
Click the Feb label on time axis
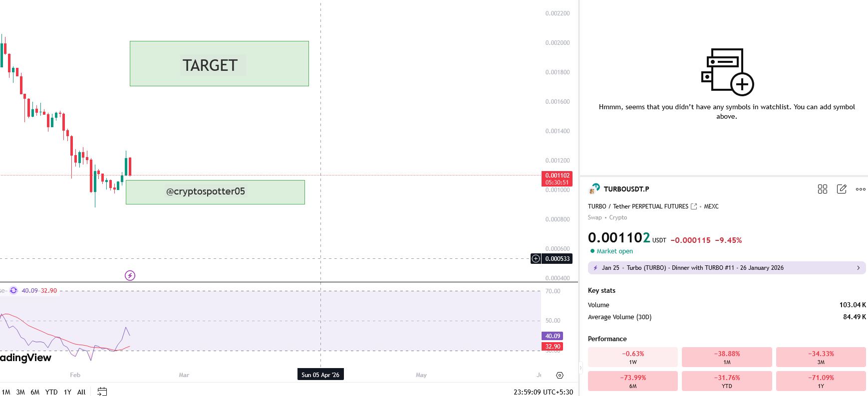click(x=75, y=375)
